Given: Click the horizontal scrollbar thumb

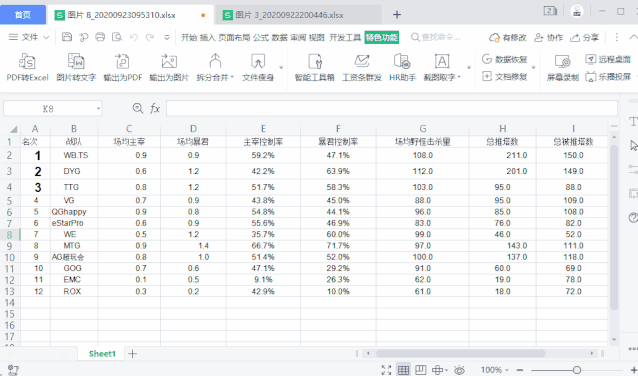Looking at the screenshot, I should point(460,353).
